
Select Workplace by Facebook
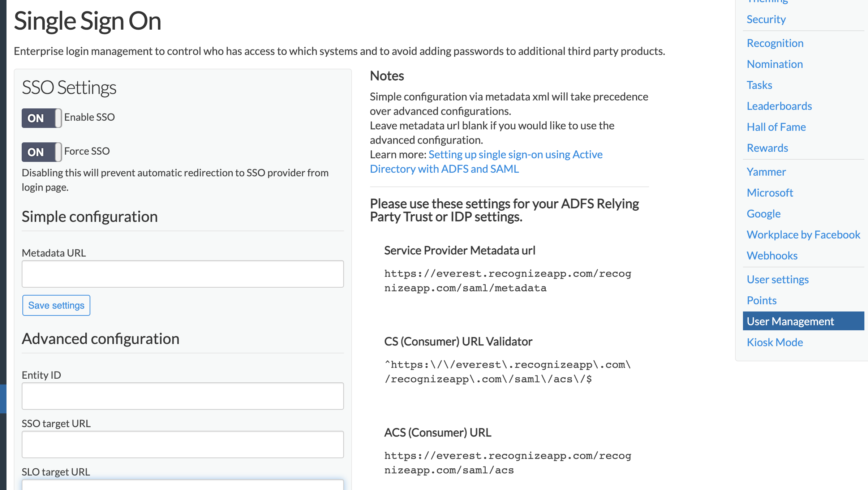[803, 235]
